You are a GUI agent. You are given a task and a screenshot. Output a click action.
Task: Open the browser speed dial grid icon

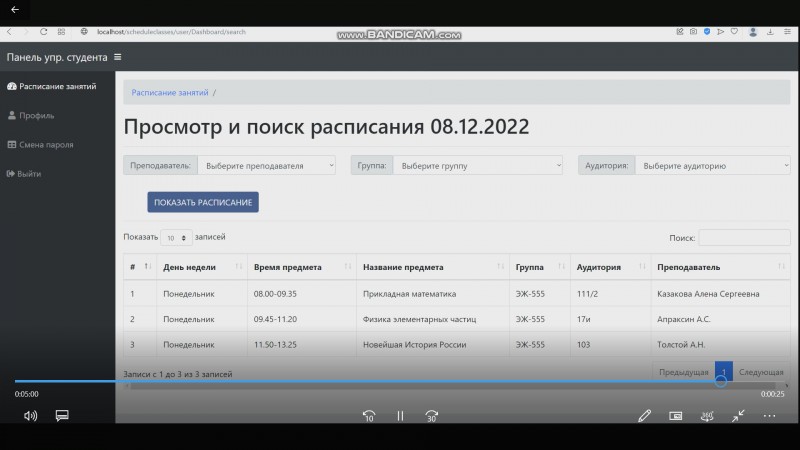click(x=61, y=32)
